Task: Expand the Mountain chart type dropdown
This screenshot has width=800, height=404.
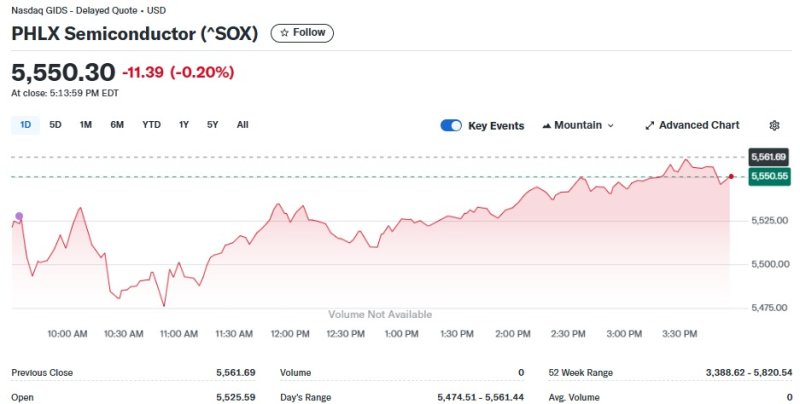Action: tap(578, 125)
